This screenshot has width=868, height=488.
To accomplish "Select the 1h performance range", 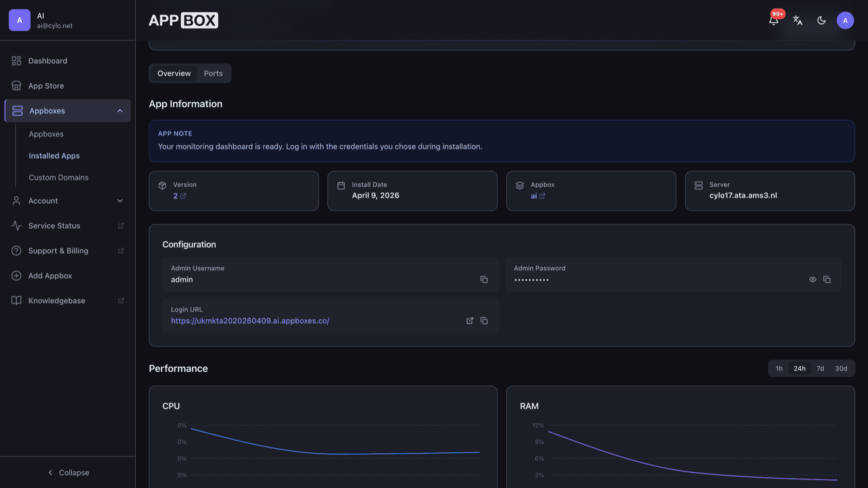I will [779, 369].
